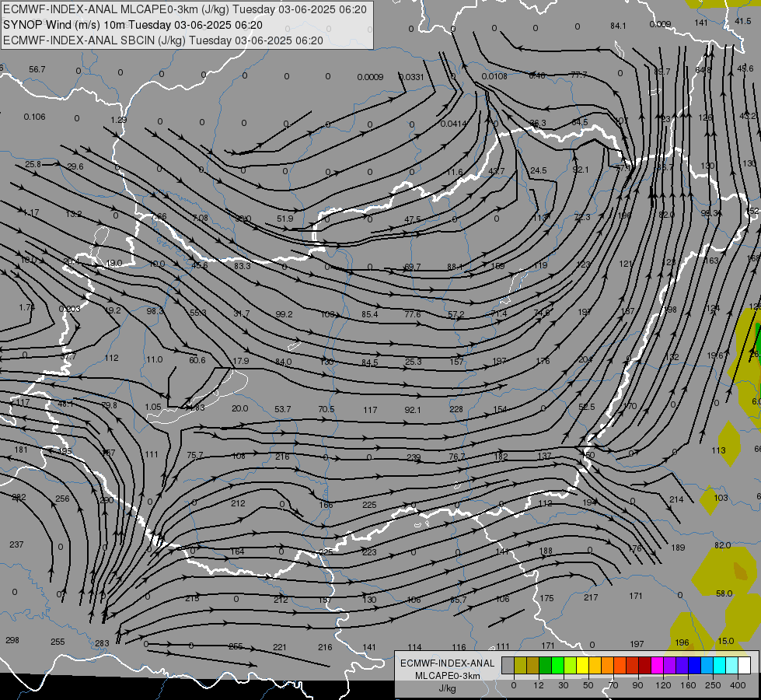The image size is (761, 700).
Task: Click the map value 1.29
Action: coord(118,120)
